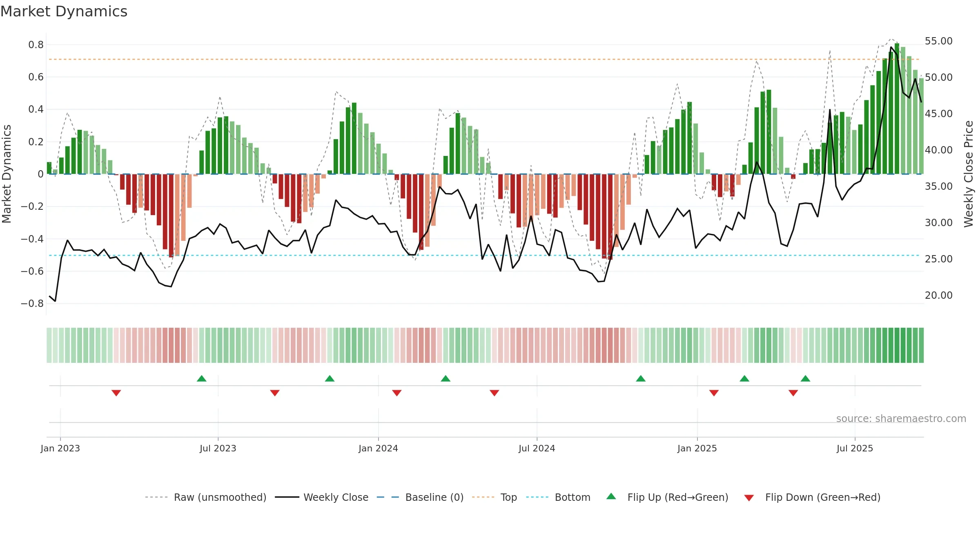Click the flip-down marker just after Jan 2025
This screenshot has width=980, height=551.
coord(714,393)
